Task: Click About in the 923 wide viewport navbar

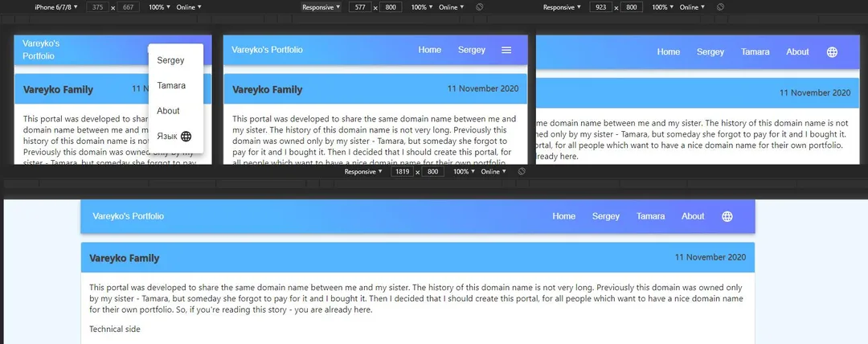Action: click(798, 52)
